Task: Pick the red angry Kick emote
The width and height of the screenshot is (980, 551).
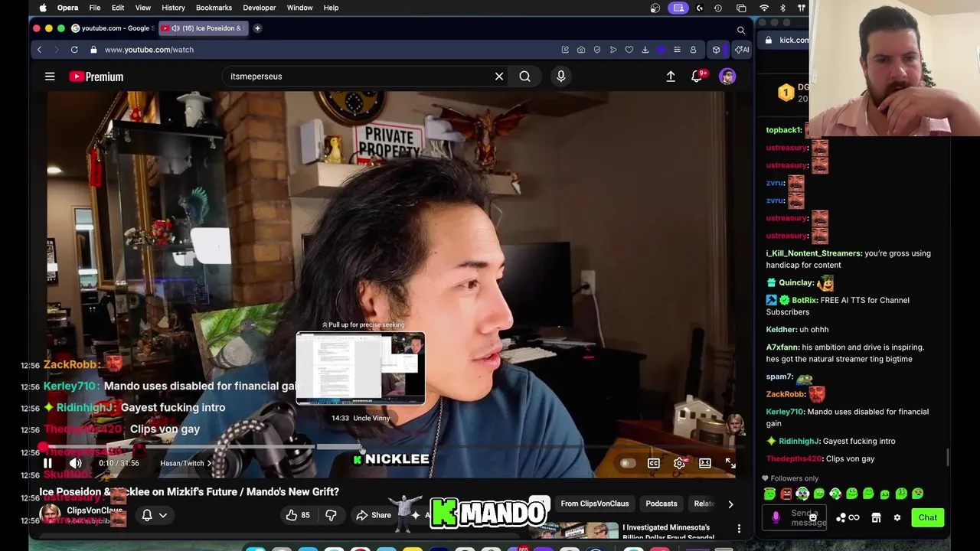Action: click(x=786, y=494)
